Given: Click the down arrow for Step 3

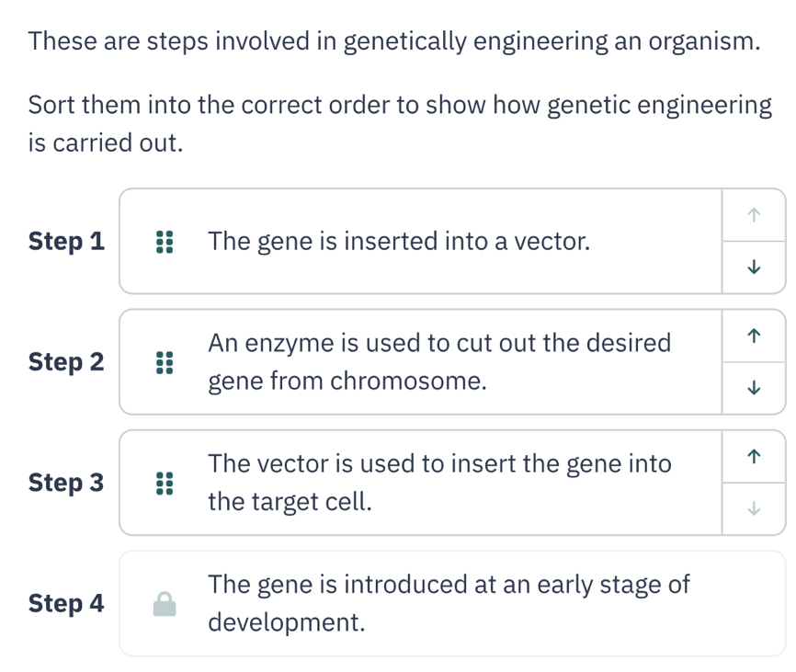Looking at the screenshot, I should (x=753, y=508).
